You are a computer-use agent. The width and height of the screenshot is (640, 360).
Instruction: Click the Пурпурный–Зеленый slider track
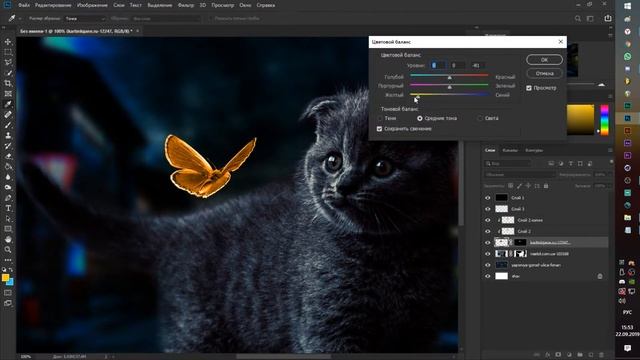pos(449,85)
